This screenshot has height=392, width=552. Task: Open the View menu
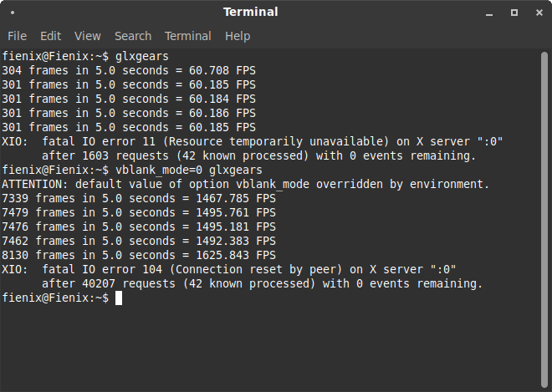(x=87, y=36)
